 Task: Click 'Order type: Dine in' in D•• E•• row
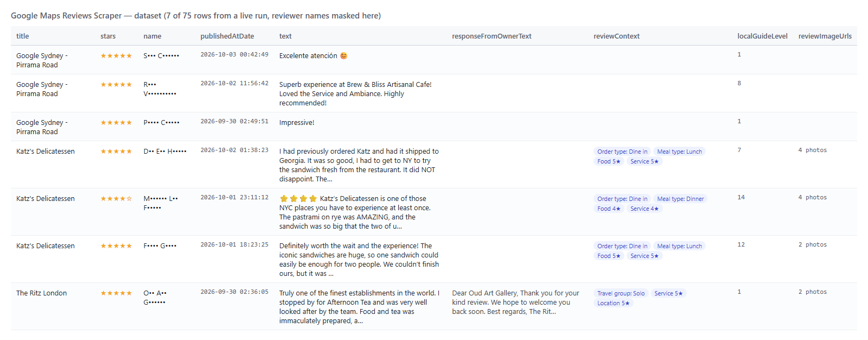pyautogui.click(x=622, y=152)
